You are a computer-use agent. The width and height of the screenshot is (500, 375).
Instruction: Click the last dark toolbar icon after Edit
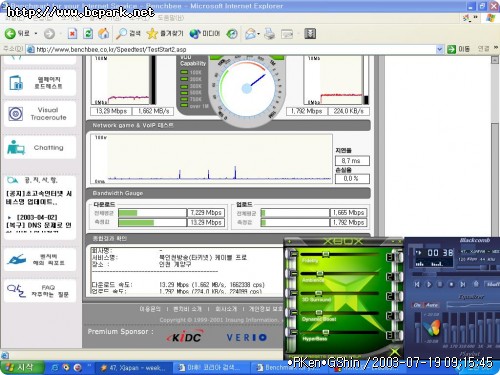[310, 34]
